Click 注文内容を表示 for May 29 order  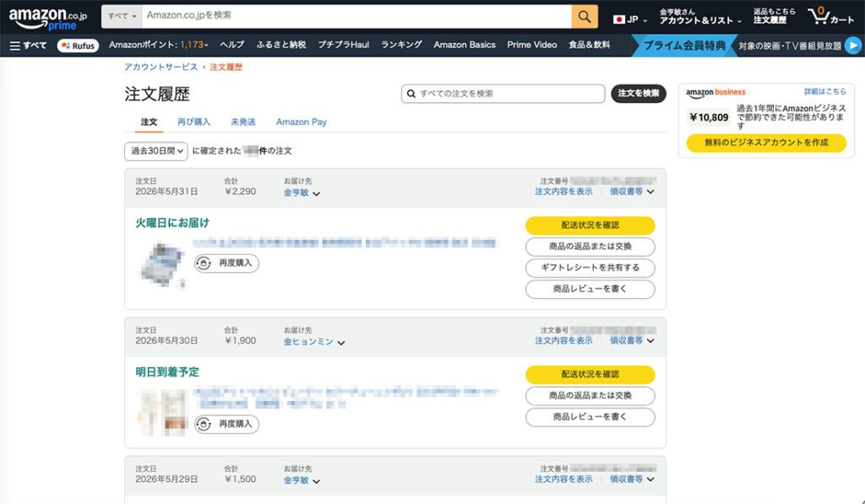tap(563, 480)
